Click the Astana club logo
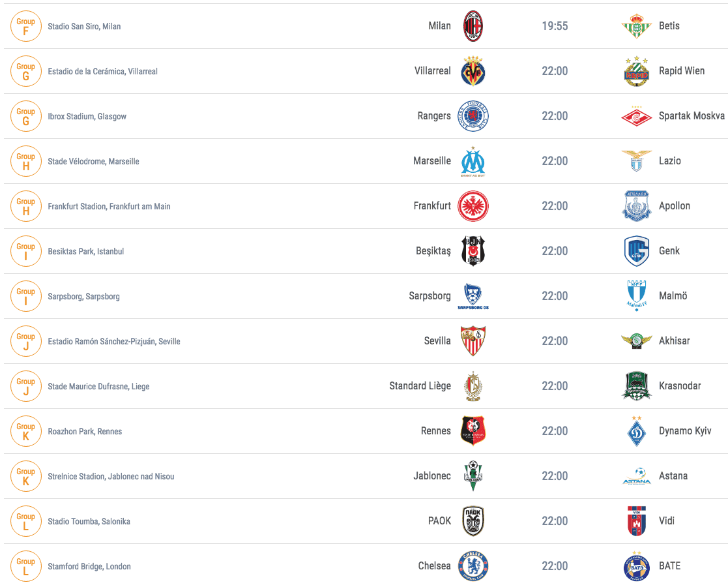Image resolution: width=728 pixels, height=587 pixels. point(637,476)
